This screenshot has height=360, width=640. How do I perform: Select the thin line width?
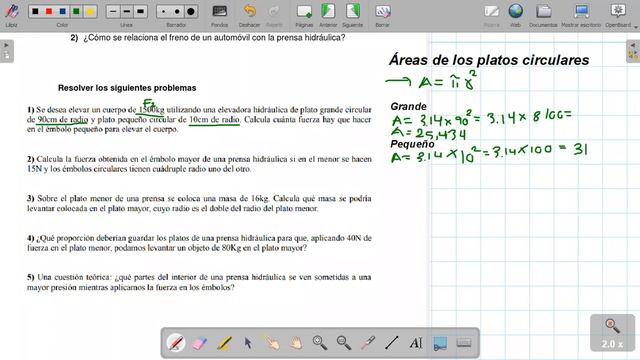click(x=113, y=11)
